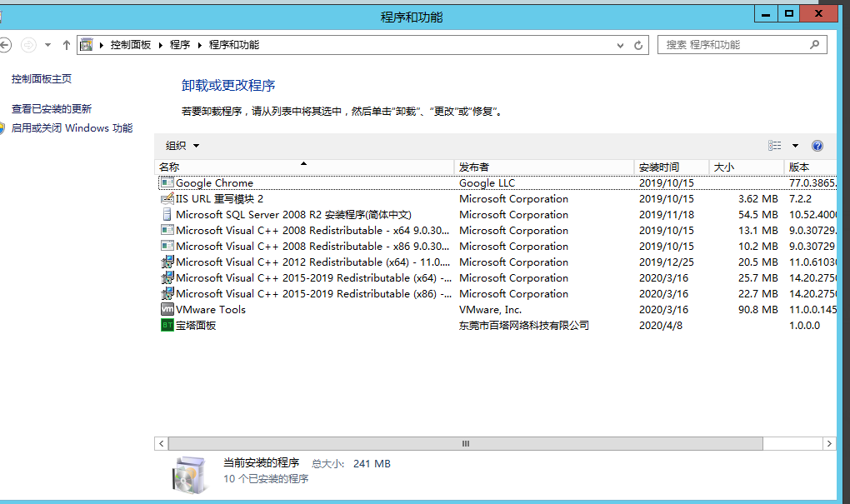Click the Visual C++ 2008 x64 icon

pos(167,230)
